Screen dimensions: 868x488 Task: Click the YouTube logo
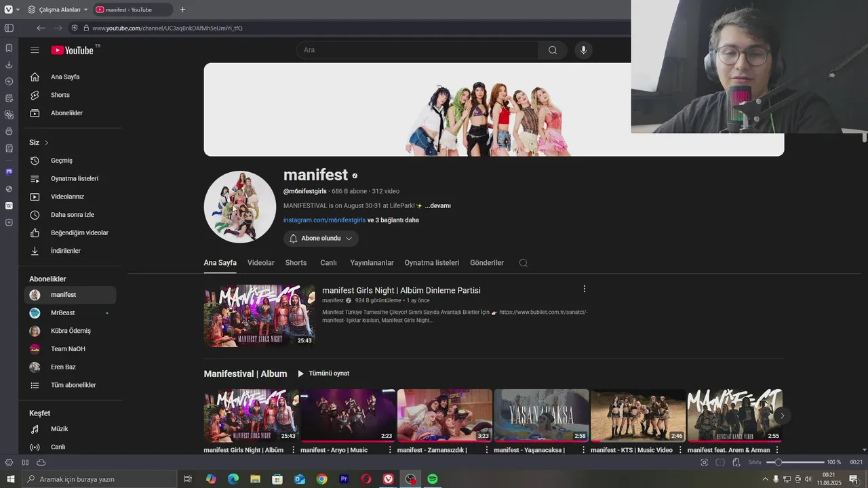coord(73,50)
